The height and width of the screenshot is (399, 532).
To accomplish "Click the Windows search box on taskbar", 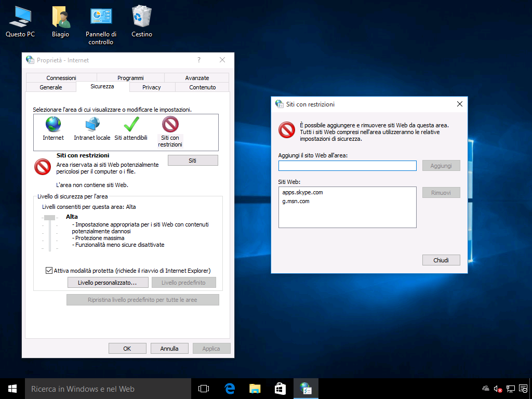I will [108, 389].
